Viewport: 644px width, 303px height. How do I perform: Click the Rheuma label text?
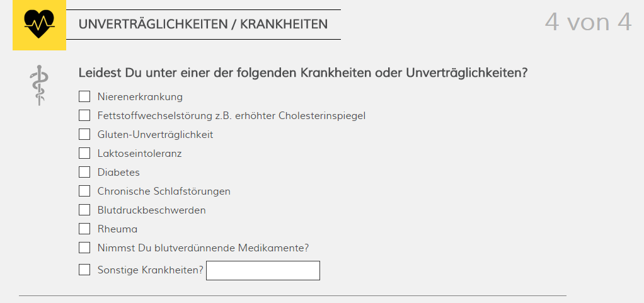(x=117, y=229)
